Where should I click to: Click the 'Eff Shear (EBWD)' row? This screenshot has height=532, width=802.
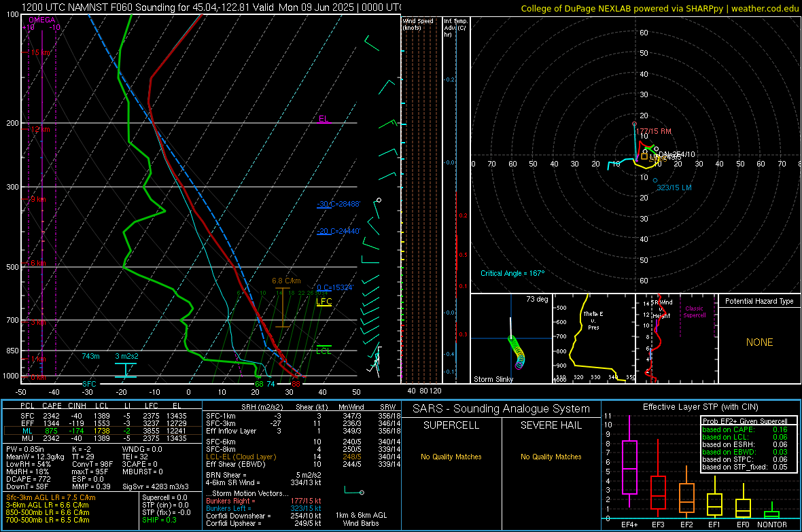(303, 465)
